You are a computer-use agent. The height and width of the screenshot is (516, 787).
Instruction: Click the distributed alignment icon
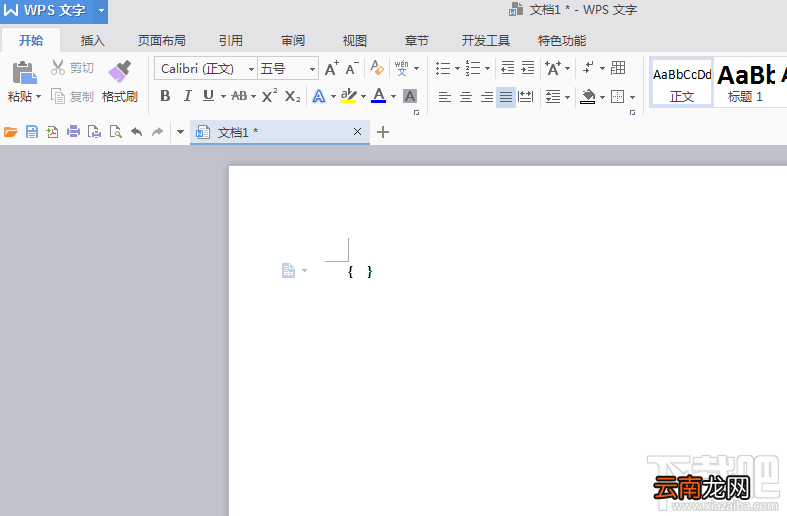tap(526, 96)
